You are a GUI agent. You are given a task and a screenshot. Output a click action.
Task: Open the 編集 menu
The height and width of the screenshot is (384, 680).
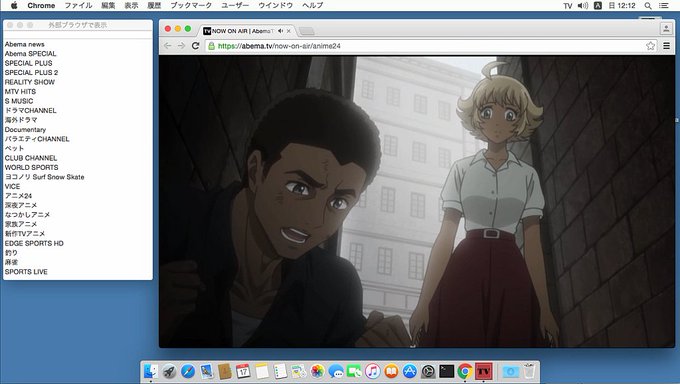pyautogui.click(x=108, y=6)
